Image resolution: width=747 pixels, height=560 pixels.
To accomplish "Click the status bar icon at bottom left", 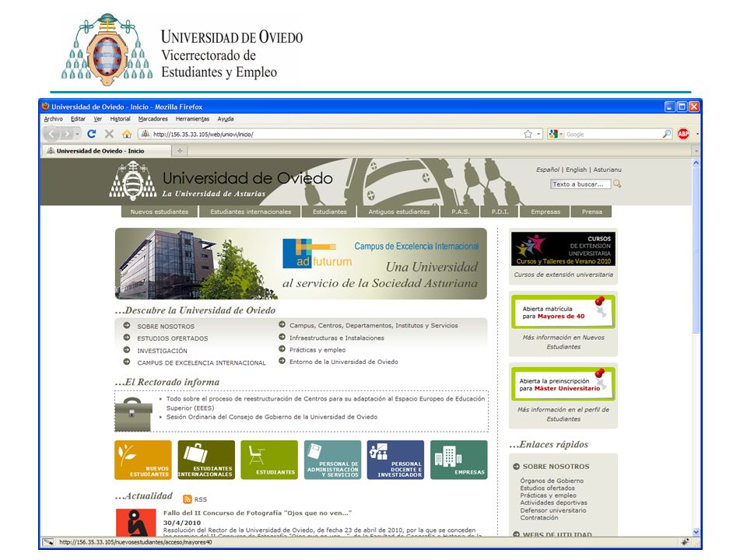I will (x=48, y=542).
